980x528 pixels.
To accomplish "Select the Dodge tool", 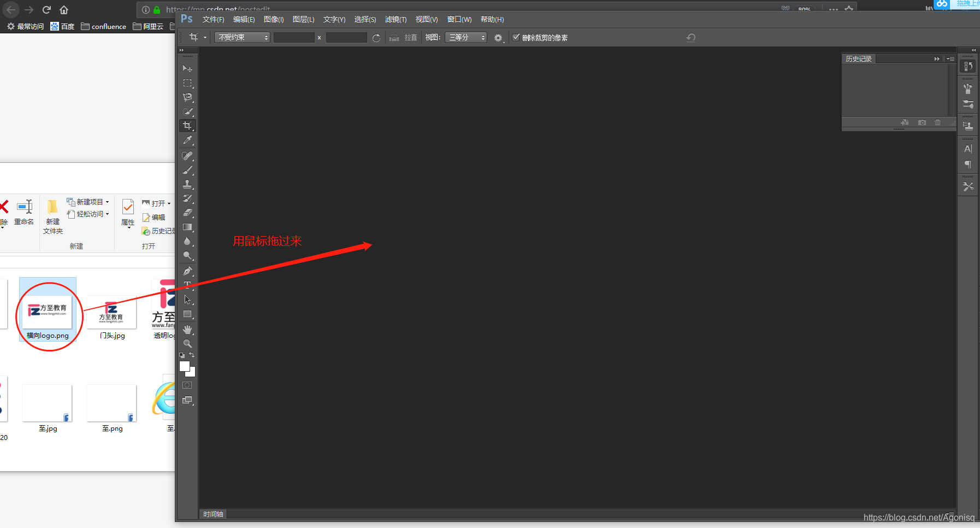I will [x=187, y=255].
